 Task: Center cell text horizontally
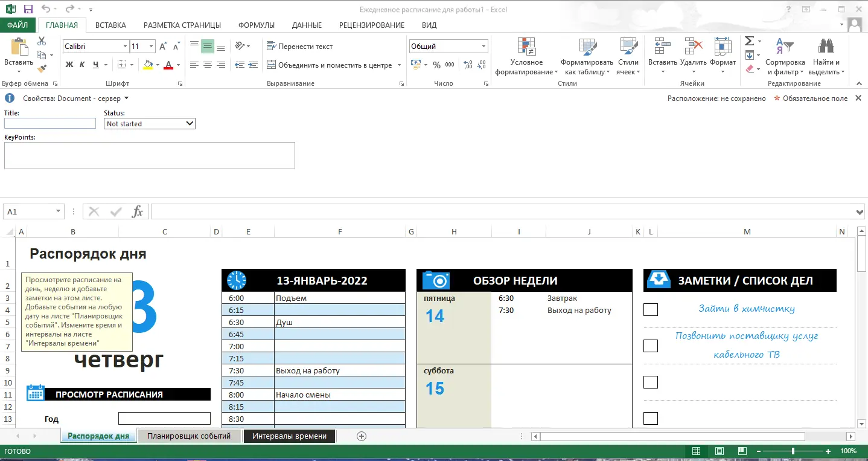(208, 65)
